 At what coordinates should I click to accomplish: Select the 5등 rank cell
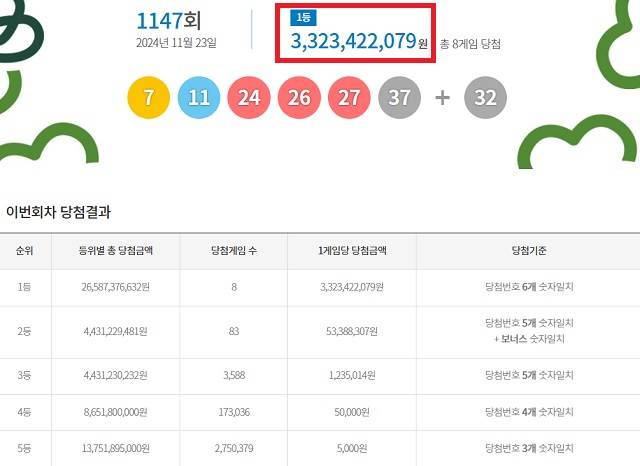pos(24,448)
